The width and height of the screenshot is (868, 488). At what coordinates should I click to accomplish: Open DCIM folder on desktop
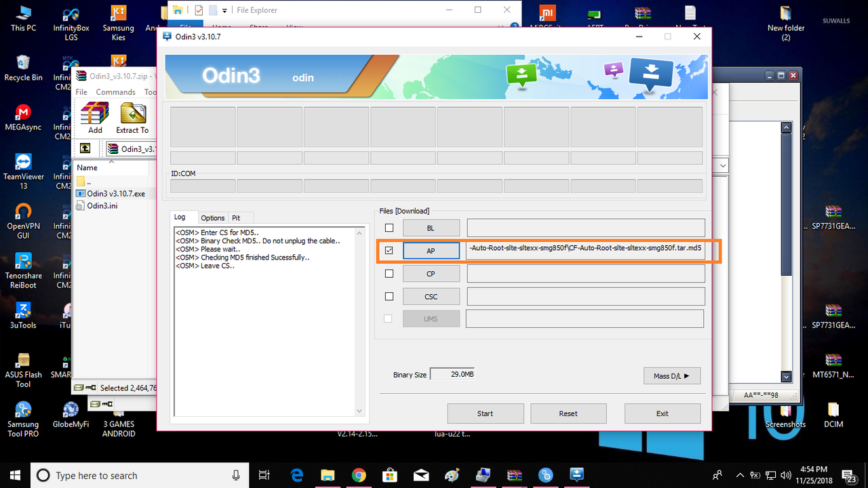pyautogui.click(x=833, y=414)
